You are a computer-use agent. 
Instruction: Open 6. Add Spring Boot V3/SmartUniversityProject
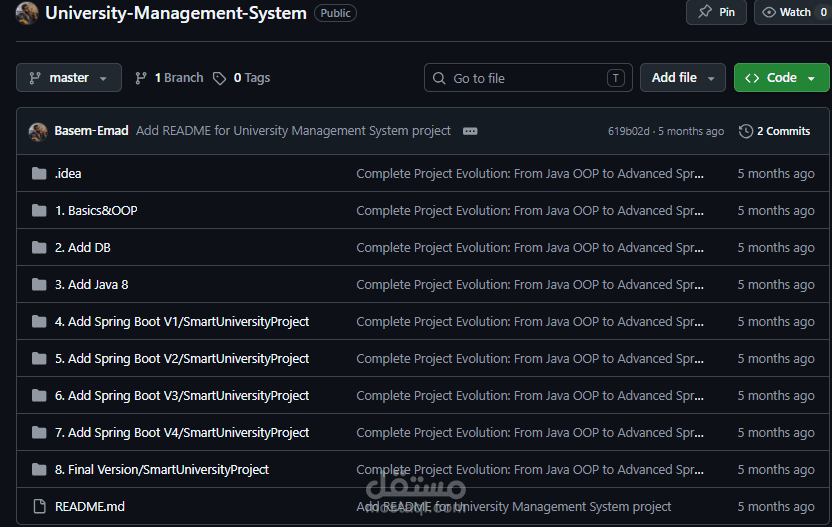coord(182,396)
